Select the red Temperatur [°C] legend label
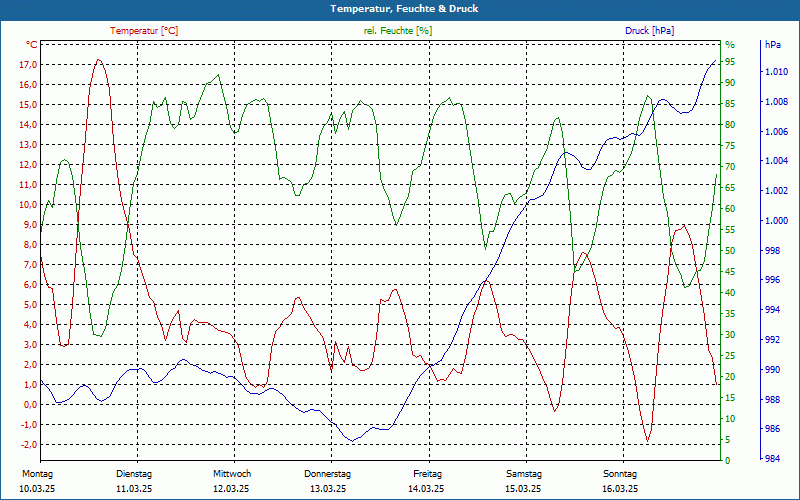Screen dimensions: 800x500 [144, 31]
